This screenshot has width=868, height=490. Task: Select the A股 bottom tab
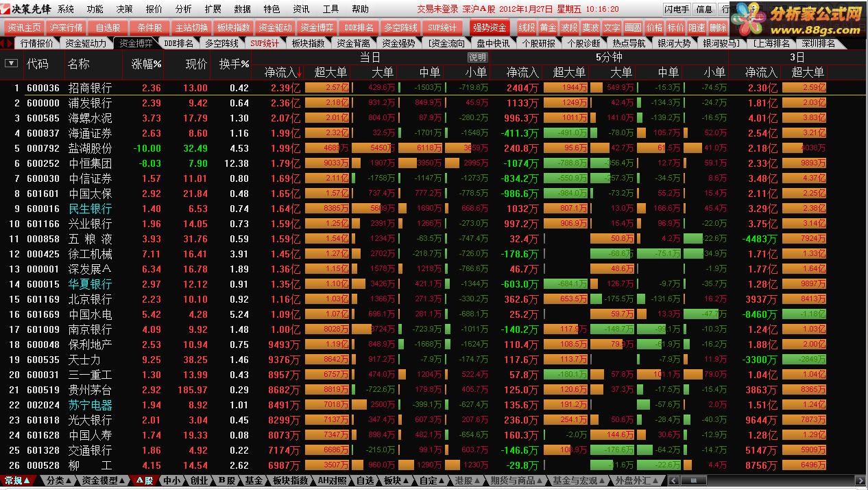tap(144, 480)
